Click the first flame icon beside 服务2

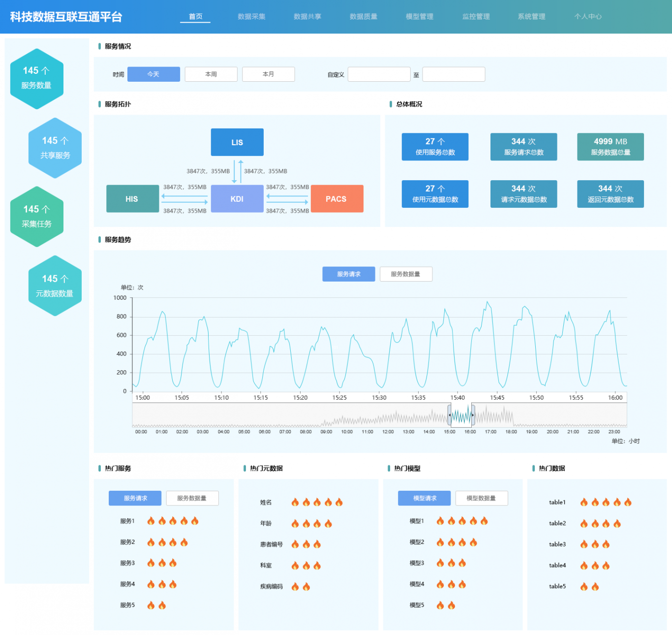151,542
